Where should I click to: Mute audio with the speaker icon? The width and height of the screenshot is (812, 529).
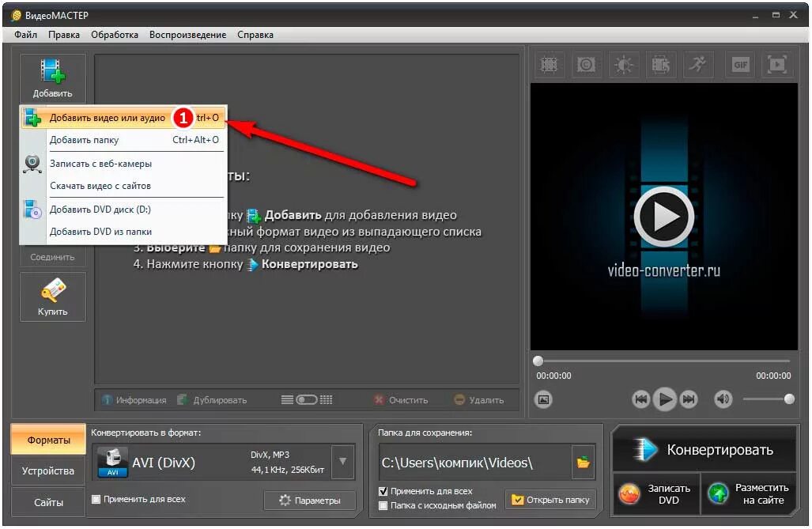tap(723, 399)
